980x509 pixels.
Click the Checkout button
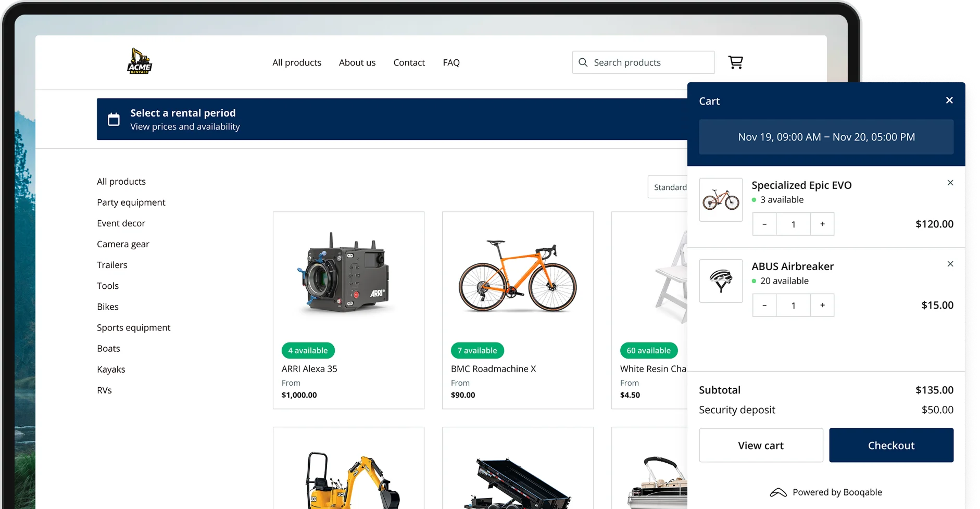pos(891,445)
